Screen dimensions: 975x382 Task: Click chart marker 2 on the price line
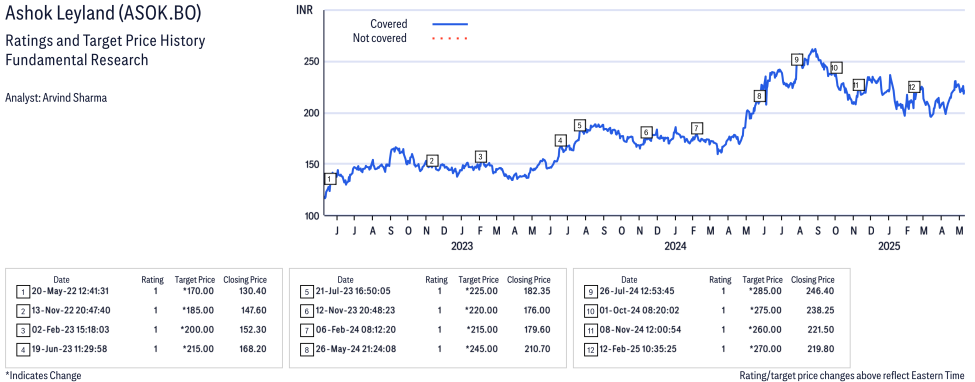point(432,161)
